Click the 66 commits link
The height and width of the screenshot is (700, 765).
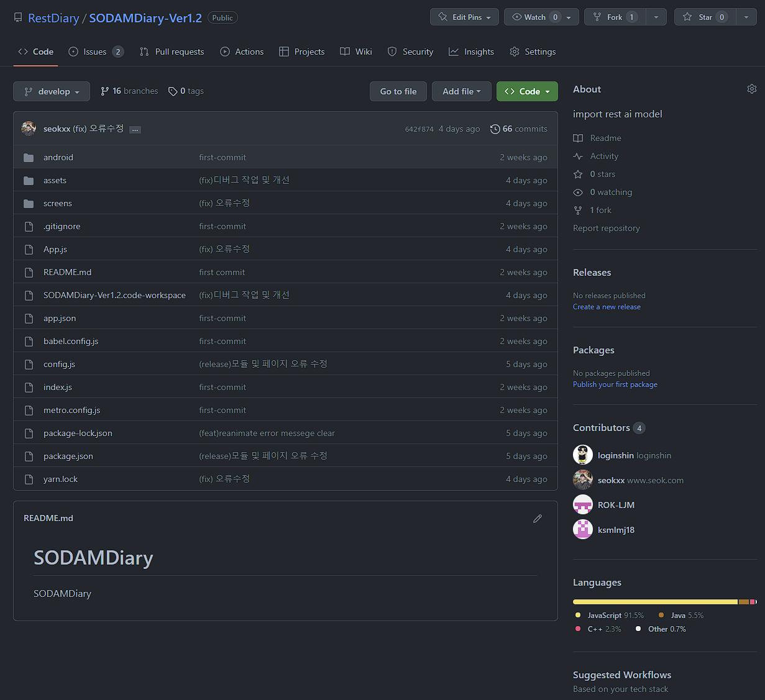[519, 129]
